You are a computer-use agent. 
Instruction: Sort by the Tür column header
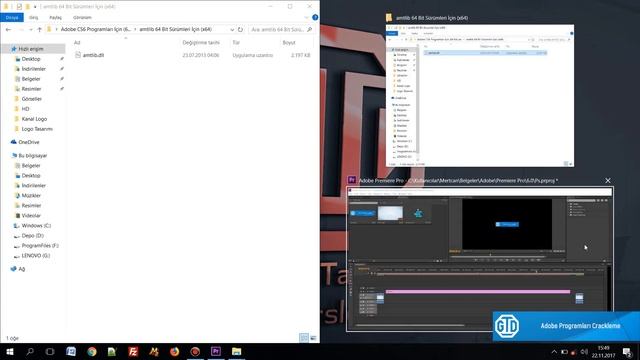pyautogui.click(x=236, y=42)
